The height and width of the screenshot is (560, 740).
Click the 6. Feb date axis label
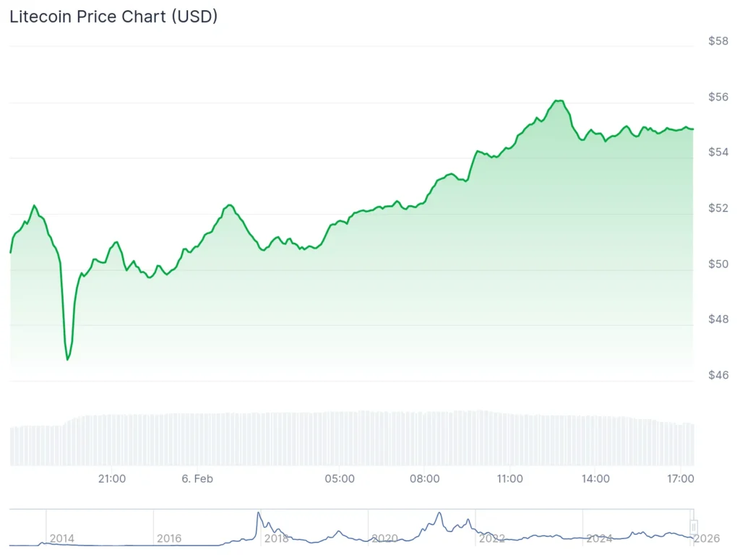(x=197, y=478)
